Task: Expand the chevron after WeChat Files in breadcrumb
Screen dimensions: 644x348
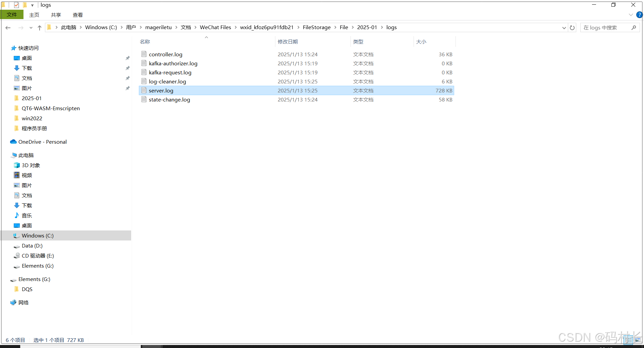Action: point(235,27)
